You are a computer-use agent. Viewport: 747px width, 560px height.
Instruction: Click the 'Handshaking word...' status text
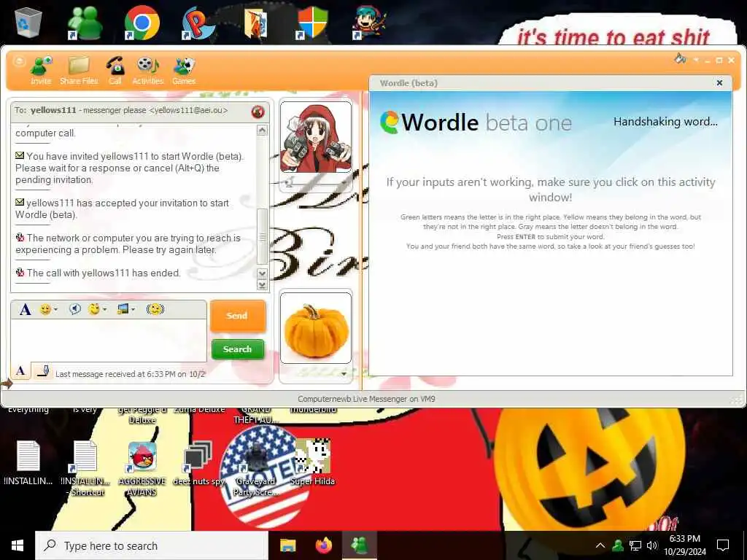(665, 122)
